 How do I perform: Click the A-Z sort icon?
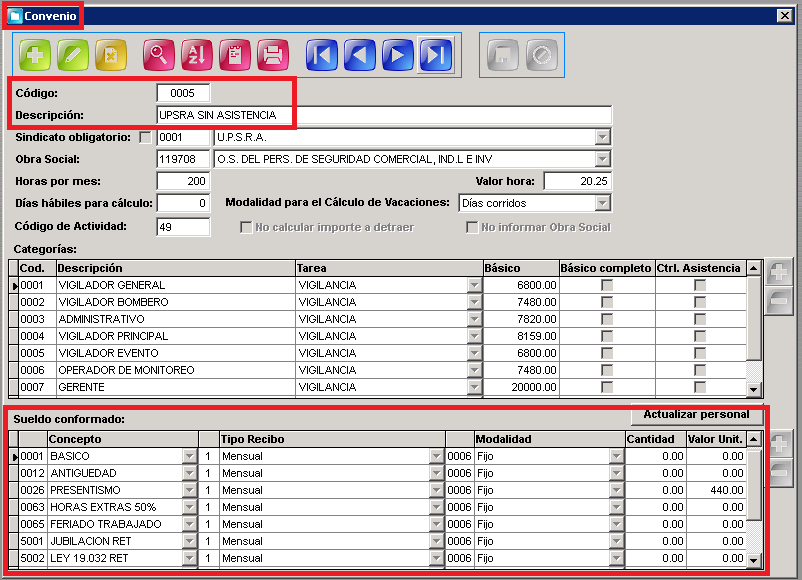(196, 55)
